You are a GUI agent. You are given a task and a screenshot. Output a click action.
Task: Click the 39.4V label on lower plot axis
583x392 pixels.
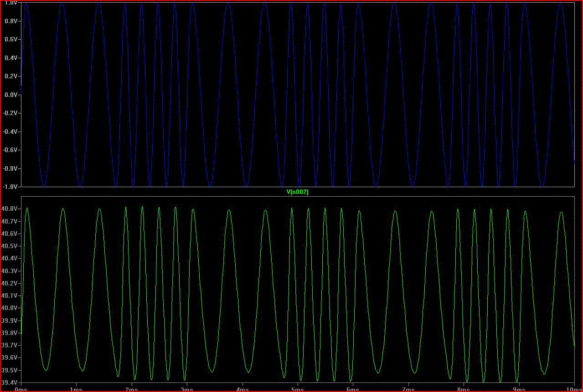tap(10, 382)
